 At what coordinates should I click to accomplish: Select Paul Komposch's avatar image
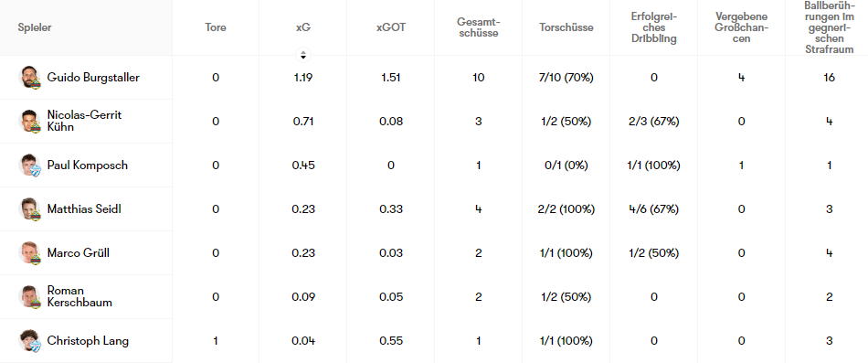pos(30,165)
